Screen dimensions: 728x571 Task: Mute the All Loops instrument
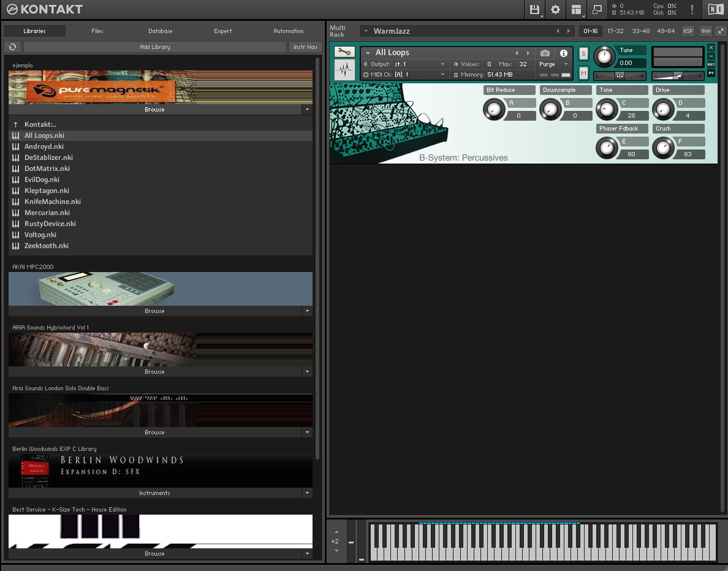[583, 73]
